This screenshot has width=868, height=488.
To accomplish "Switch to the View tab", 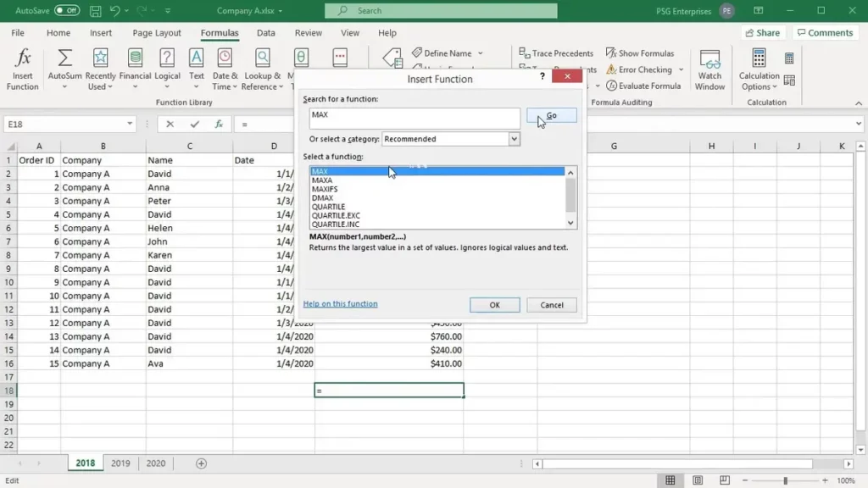I will tap(350, 33).
